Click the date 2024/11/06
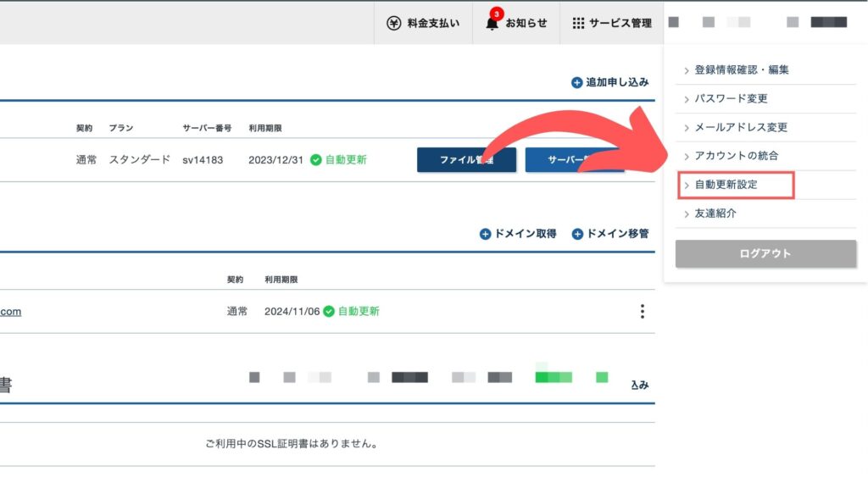This screenshot has width=868, height=488. [292, 312]
